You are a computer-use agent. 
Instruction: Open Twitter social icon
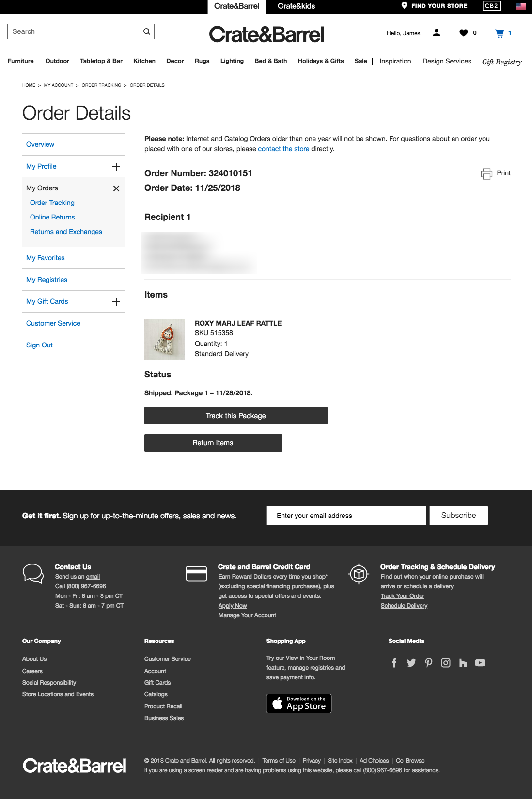[411, 663]
